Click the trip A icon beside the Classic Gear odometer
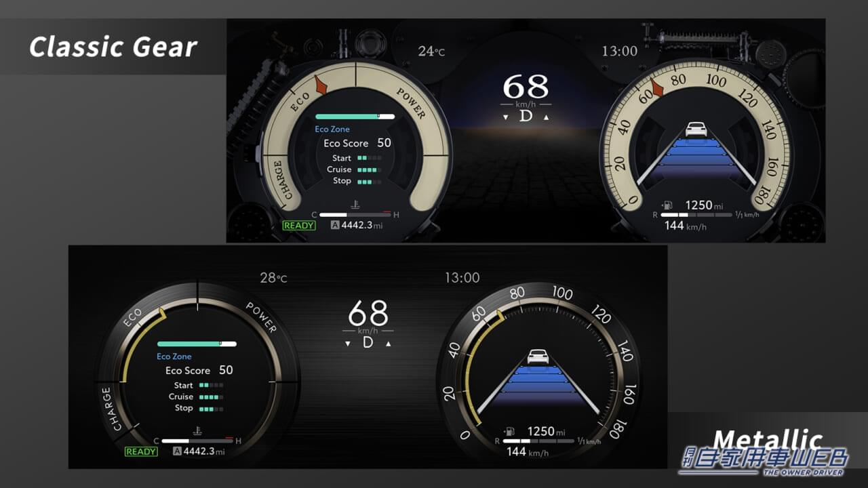The height and width of the screenshot is (488, 868). [x=335, y=226]
